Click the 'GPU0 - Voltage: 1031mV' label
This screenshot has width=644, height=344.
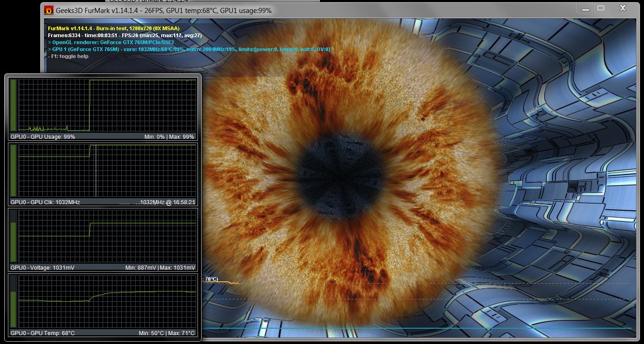(42, 268)
